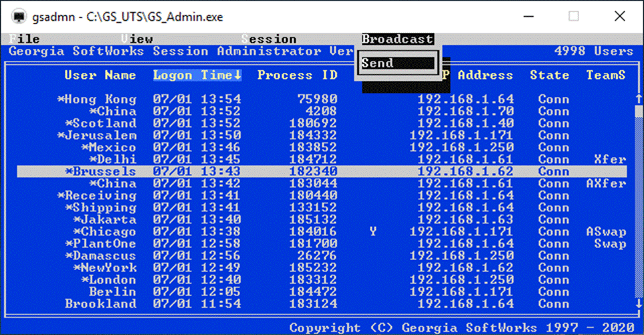Choose Send from Broadcast menu
The width and height of the screenshot is (644, 335).
[397, 63]
